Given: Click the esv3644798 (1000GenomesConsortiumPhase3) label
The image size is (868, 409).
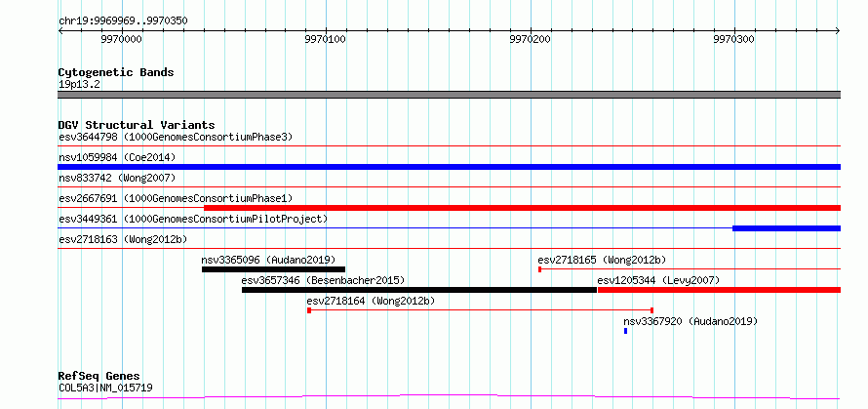Looking at the screenshot, I should (176, 137).
